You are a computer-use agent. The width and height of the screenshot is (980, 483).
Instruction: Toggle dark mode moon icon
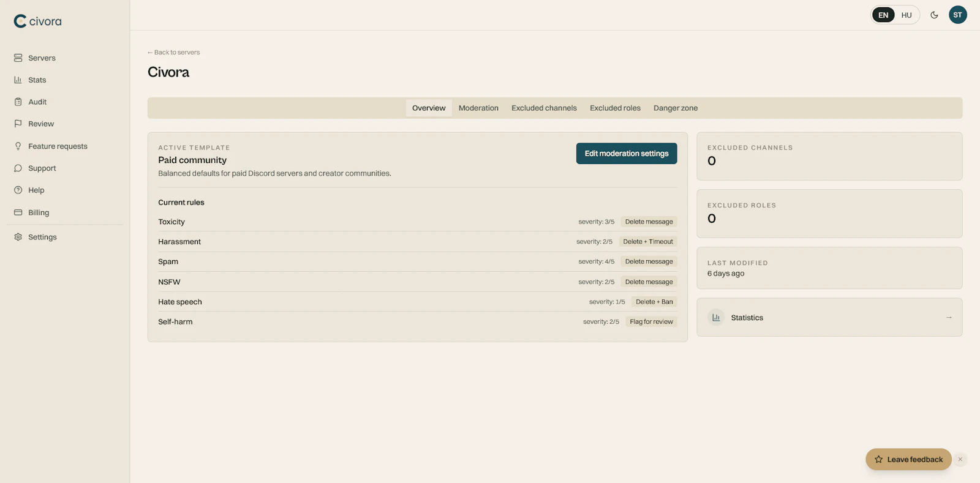[934, 15]
